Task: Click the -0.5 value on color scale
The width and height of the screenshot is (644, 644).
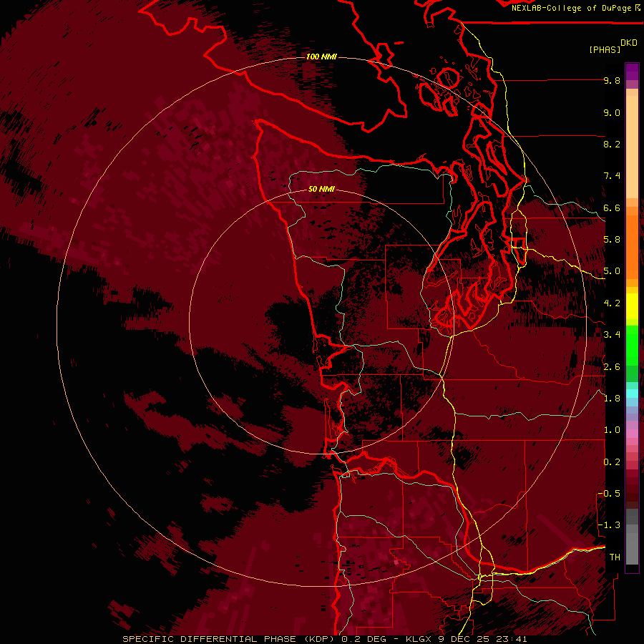Action: click(610, 494)
